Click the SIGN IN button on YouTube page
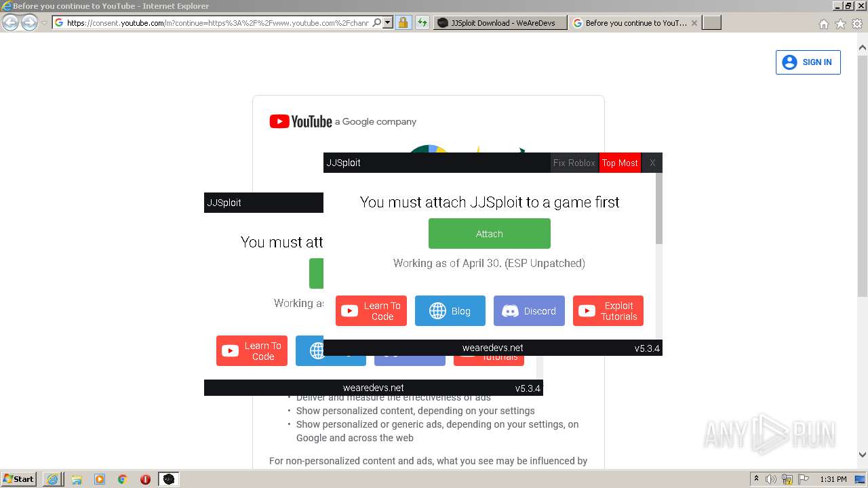Screen dimensions: 868x488 (808, 62)
